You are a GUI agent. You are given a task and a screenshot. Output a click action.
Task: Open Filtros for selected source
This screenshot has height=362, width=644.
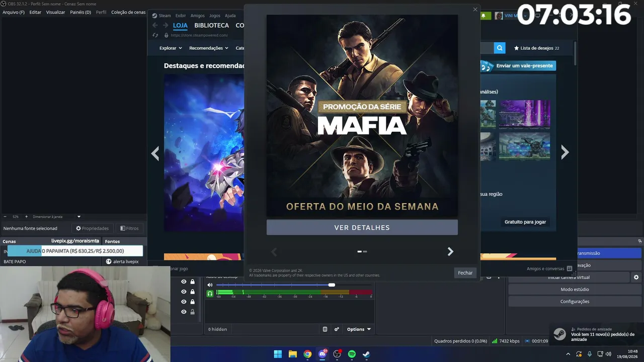click(x=129, y=228)
